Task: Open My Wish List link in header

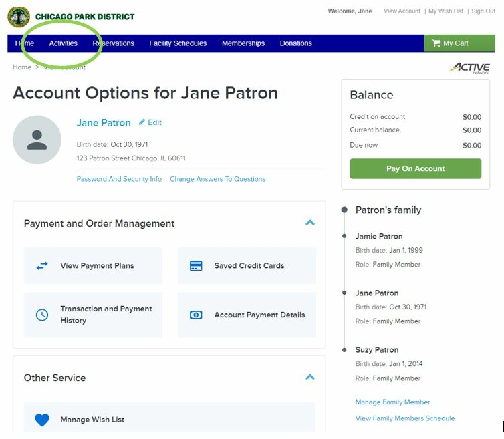Action: coord(446,11)
